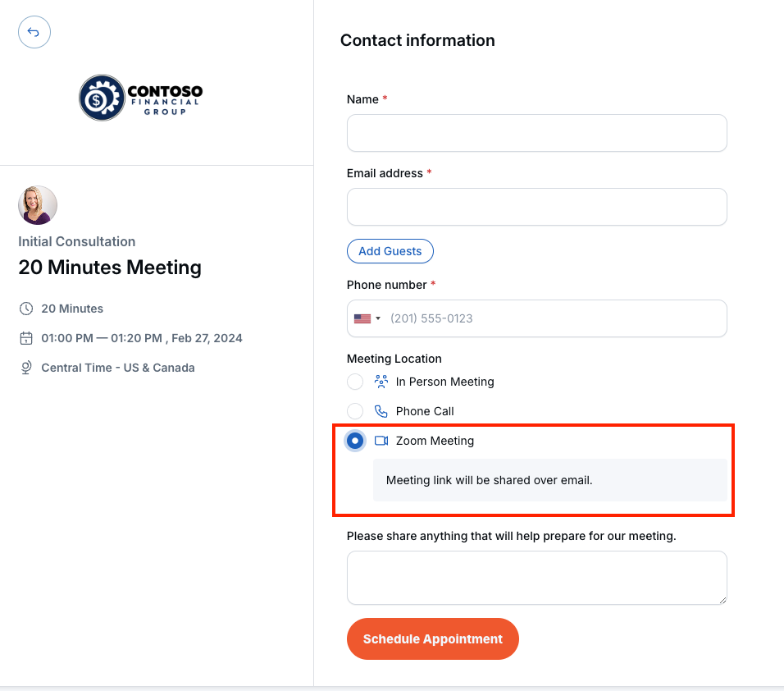Click the meeting preparation notes text area
784x691 pixels.
click(x=536, y=578)
